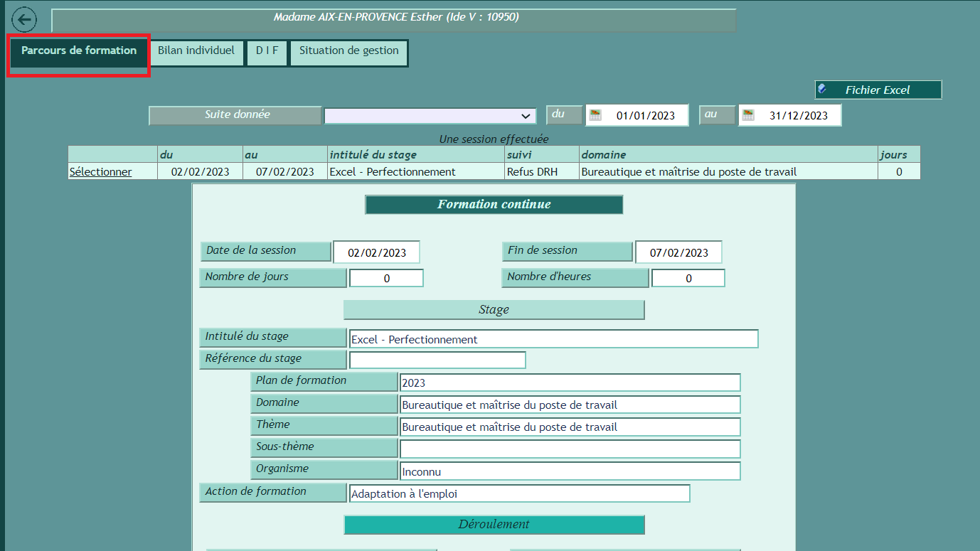Viewport: 980px width, 551px height.
Task: Click the Nombre de jours input
Action: tap(386, 279)
